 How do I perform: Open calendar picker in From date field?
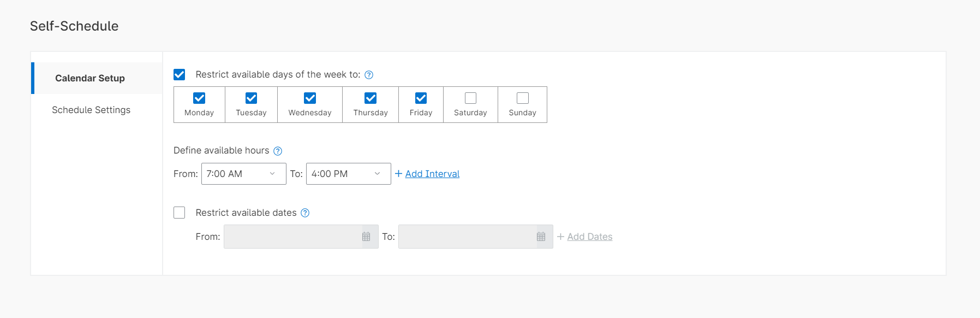tap(366, 237)
